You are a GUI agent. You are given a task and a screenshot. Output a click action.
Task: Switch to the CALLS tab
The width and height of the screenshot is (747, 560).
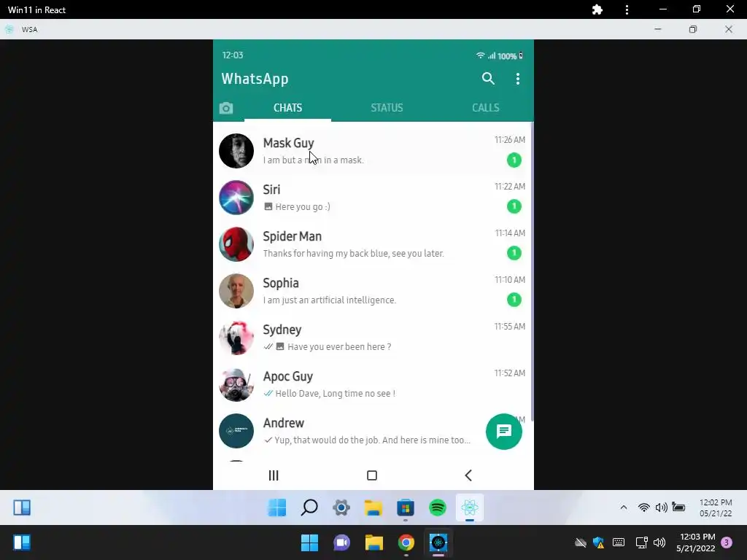pos(485,108)
